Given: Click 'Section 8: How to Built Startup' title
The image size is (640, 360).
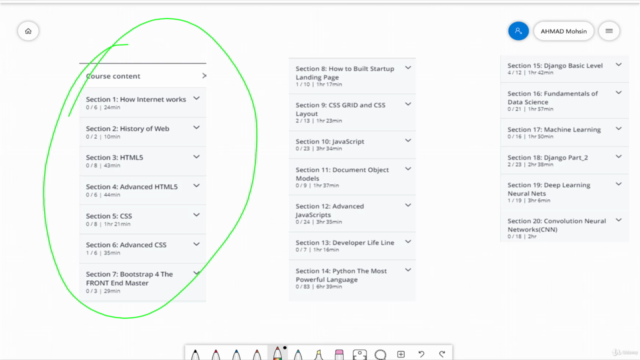Looking at the screenshot, I should click(x=345, y=73).
